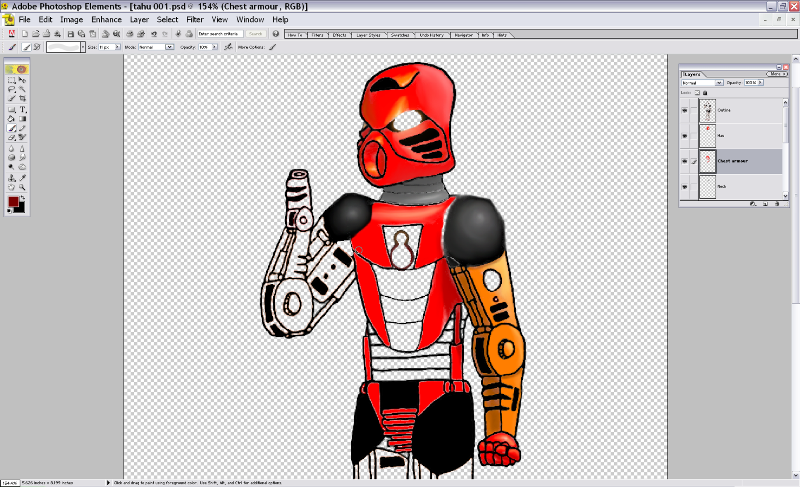The width and height of the screenshot is (800, 487).
Task: Select the Selection Brush tool
Action: [x=11, y=98]
